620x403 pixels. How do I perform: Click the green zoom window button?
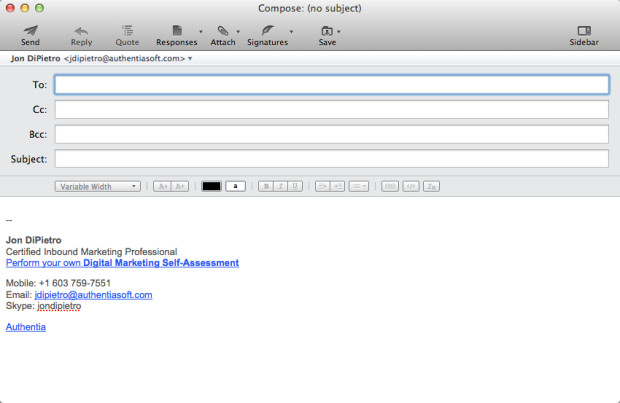(x=39, y=8)
